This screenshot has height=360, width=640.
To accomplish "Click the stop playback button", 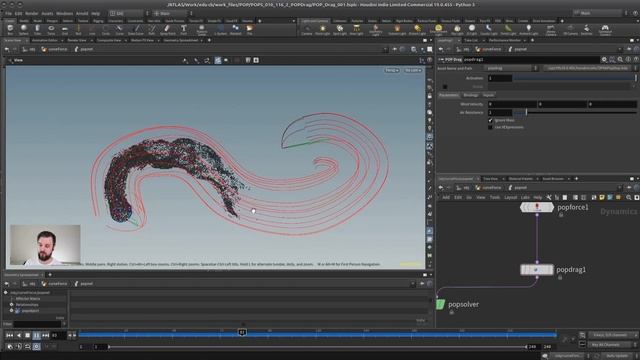I will point(27,335).
